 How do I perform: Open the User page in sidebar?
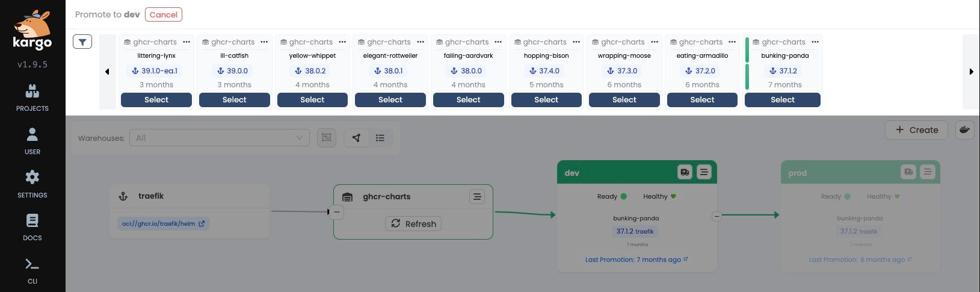32,141
